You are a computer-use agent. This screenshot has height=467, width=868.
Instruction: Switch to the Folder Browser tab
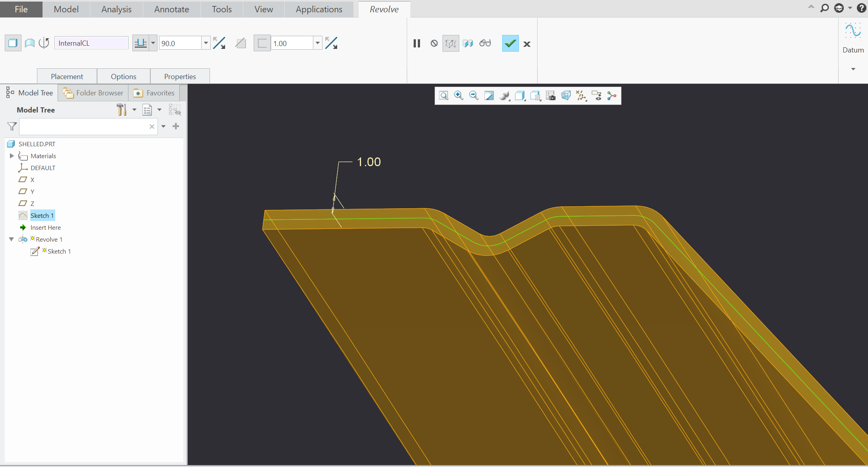(x=93, y=93)
